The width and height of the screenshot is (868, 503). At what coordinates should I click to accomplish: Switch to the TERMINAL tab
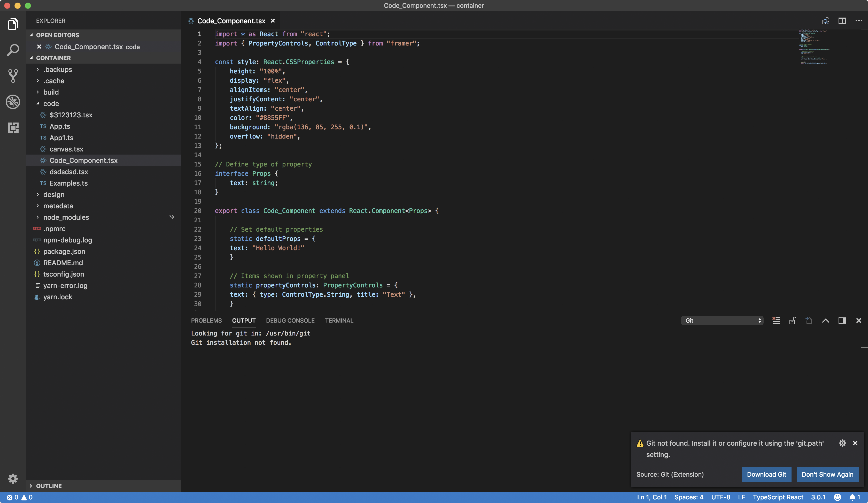coord(339,321)
